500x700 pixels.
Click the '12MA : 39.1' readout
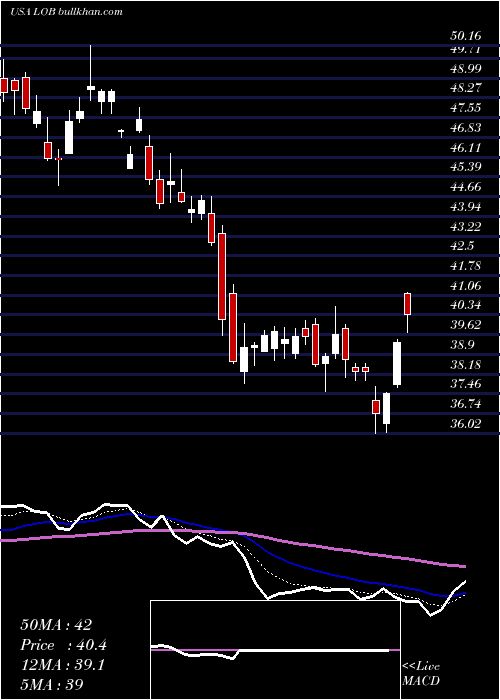coord(62,665)
